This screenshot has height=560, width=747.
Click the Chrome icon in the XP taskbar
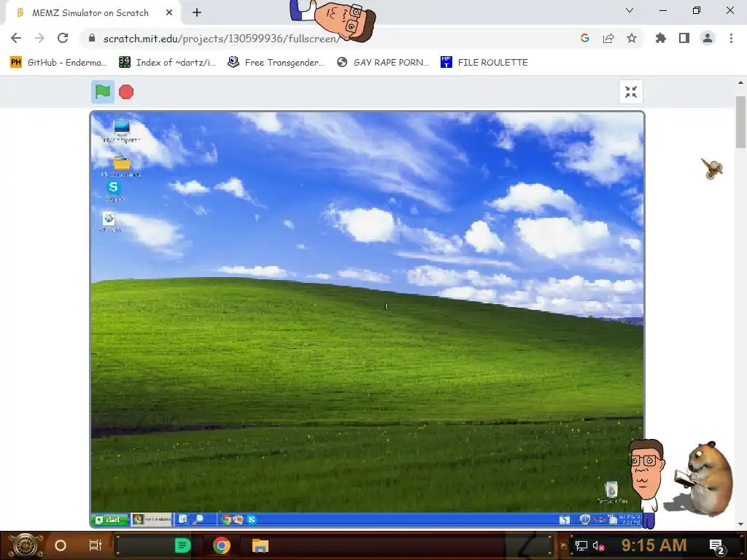[x=226, y=519]
